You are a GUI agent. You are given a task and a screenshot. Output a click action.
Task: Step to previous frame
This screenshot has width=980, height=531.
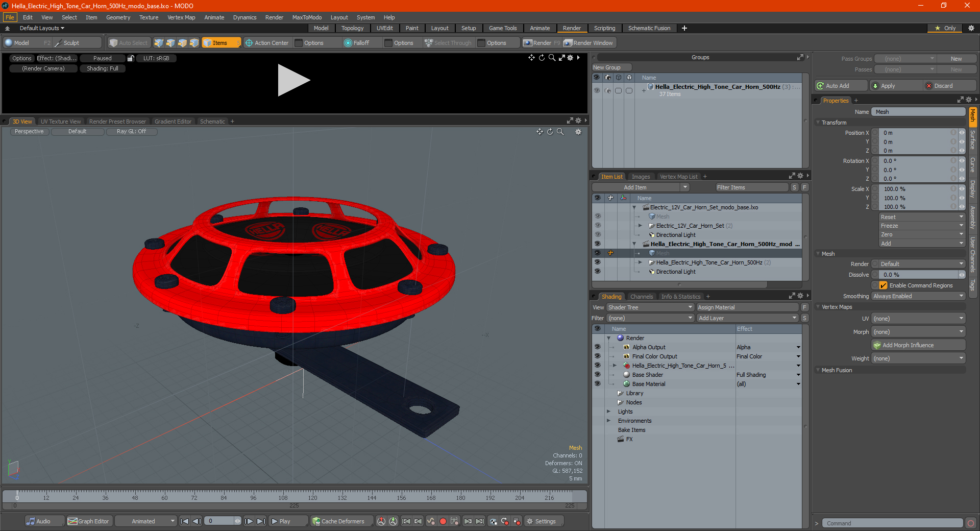[197, 521]
